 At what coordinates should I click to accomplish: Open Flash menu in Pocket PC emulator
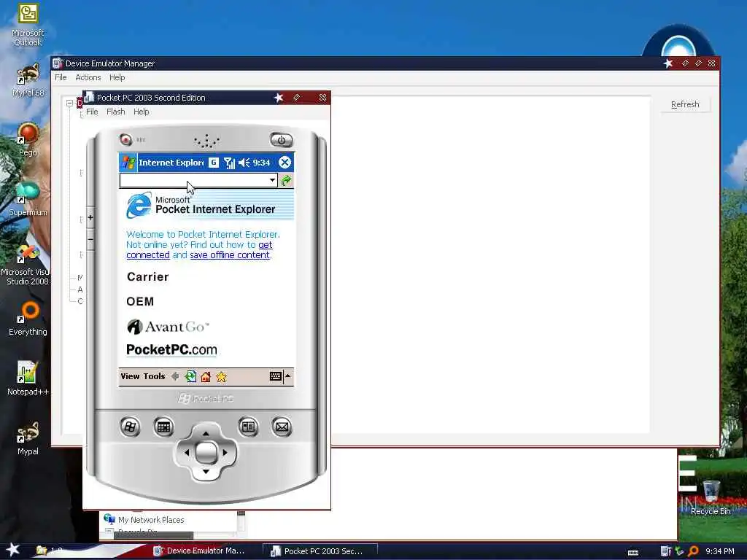click(116, 112)
